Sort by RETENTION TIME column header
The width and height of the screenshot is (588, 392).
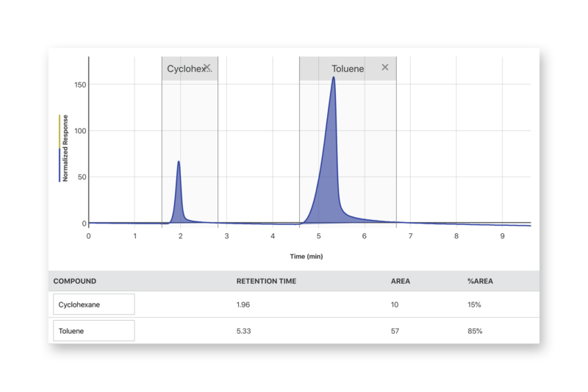[x=266, y=281]
